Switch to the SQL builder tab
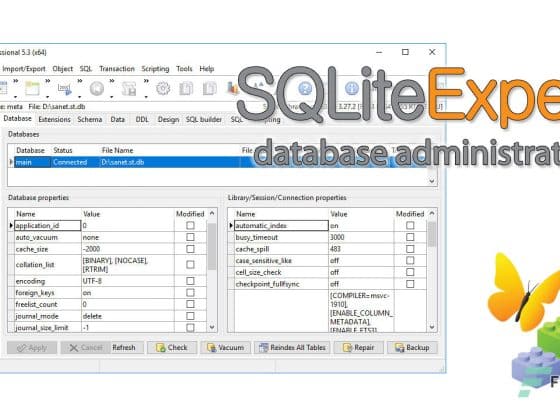 click(x=204, y=119)
